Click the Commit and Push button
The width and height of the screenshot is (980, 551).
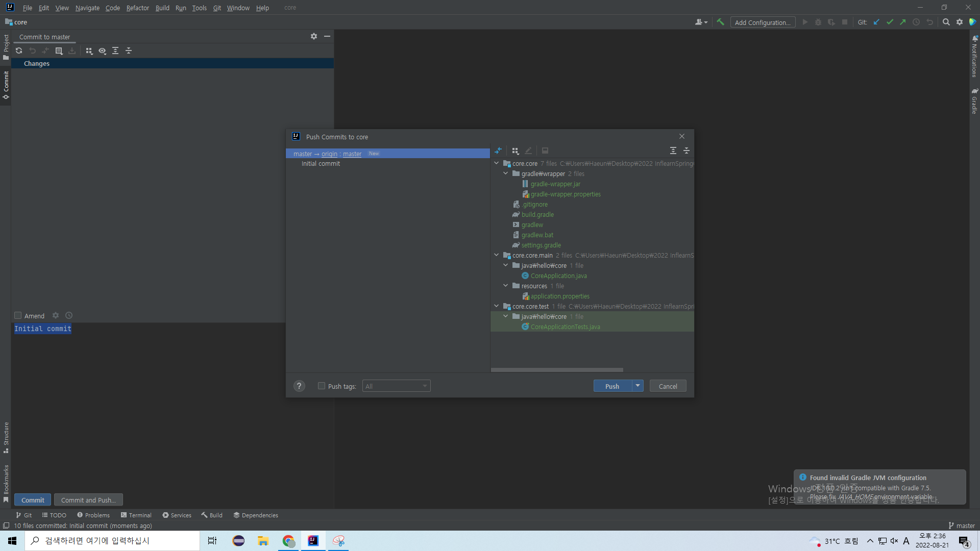pos(88,500)
